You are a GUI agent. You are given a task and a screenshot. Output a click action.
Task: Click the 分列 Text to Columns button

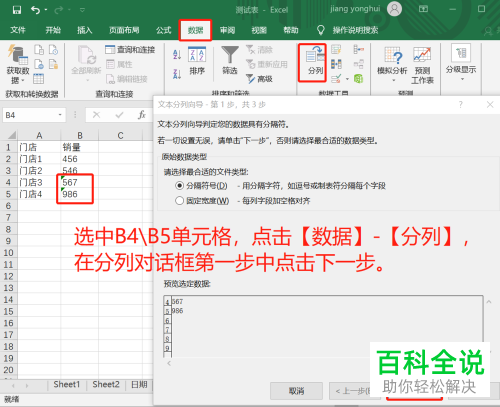coord(315,61)
